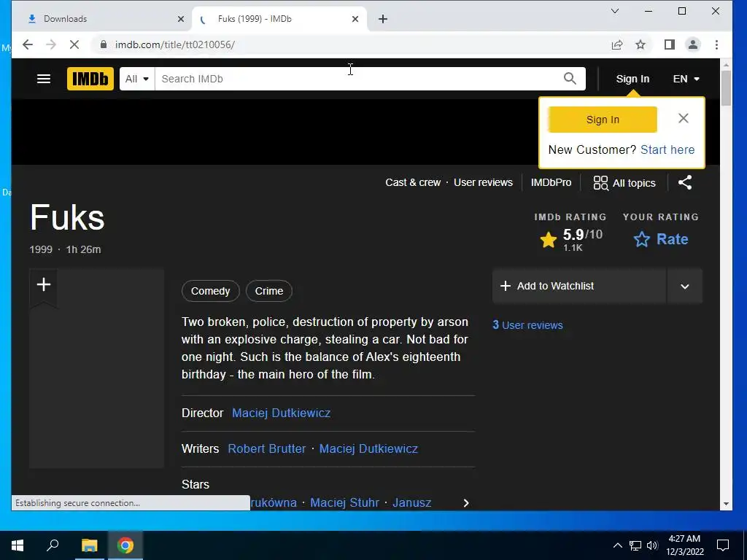Image resolution: width=747 pixels, height=560 pixels.
Task: Visit IMDbPro link
Action: 551,182
